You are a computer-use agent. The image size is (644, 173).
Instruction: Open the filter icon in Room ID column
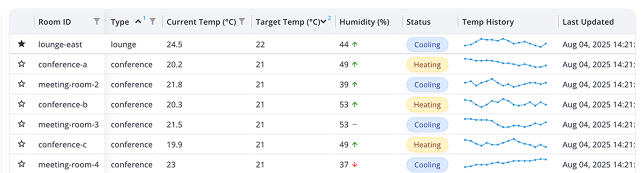(97, 22)
